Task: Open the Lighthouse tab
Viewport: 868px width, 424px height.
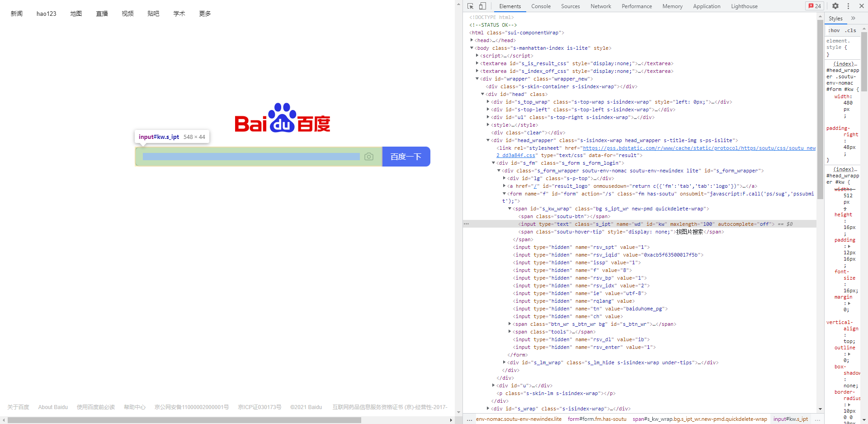Action: pyautogui.click(x=744, y=6)
